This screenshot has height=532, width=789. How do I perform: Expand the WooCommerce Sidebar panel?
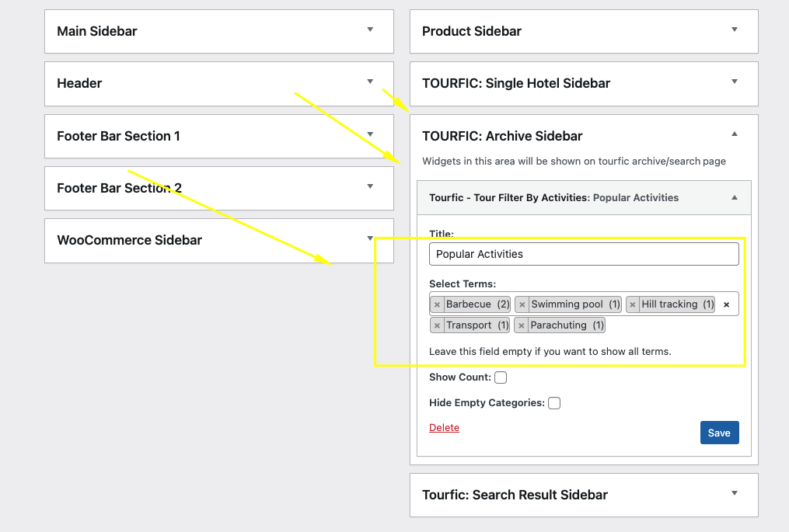370,238
